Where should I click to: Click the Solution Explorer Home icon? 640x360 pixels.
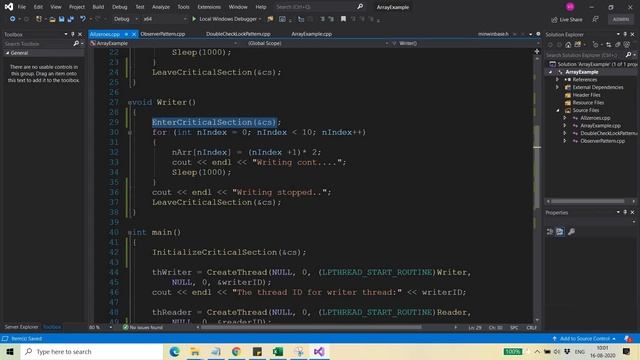click(568, 44)
